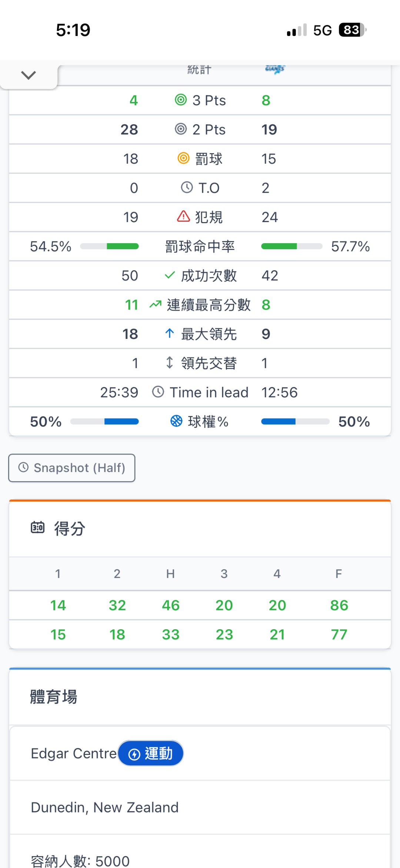The height and width of the screenshot is (868, 400).
Task: Open the Snapshot (Half) button
Action: (72, 468)
